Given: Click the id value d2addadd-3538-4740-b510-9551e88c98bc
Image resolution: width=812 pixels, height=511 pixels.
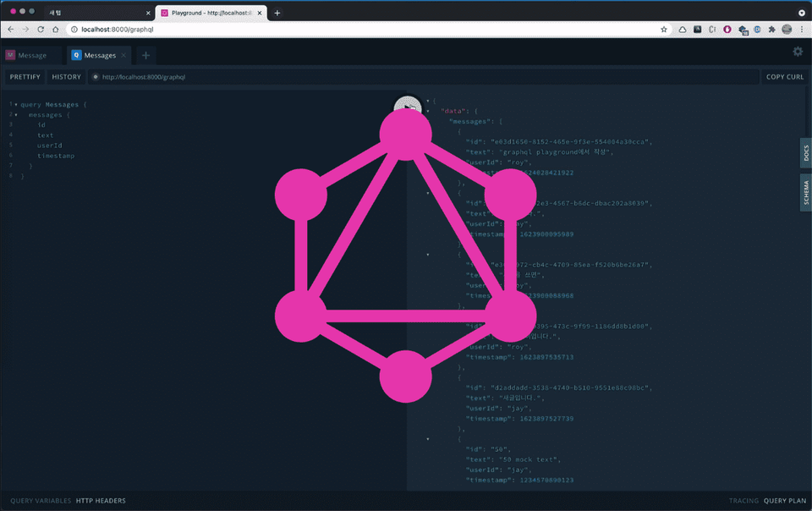Looking at the screenshot, I should click(x=569, y=387).
